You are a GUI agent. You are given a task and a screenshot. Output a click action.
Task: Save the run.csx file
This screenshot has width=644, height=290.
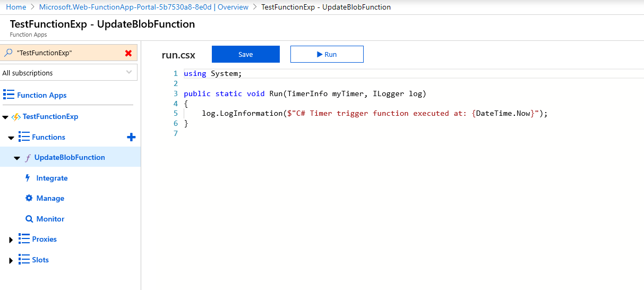pyautogui.click(x=246, y=54)
